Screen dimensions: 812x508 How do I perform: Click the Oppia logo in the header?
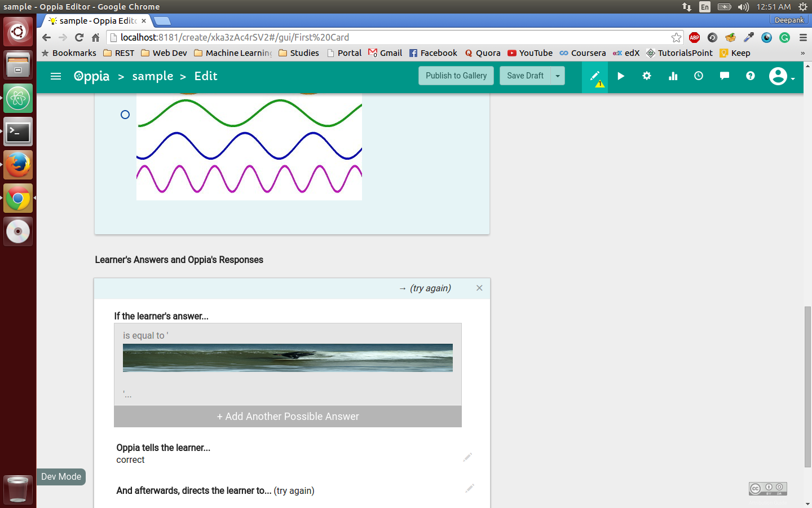click(x=91, y=77)
